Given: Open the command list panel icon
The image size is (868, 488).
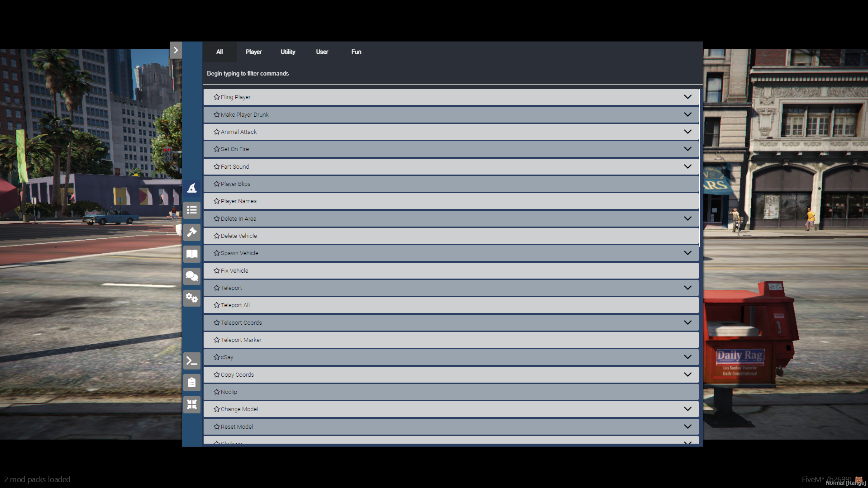Looking at the screenshot, I should (x=192, y=210).
